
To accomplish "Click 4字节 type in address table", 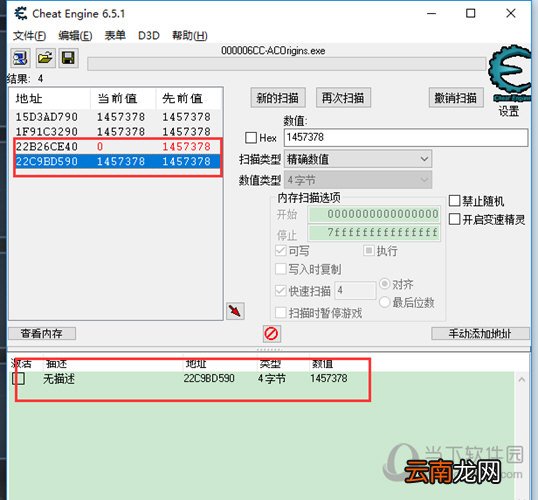I will click(272, 379).
